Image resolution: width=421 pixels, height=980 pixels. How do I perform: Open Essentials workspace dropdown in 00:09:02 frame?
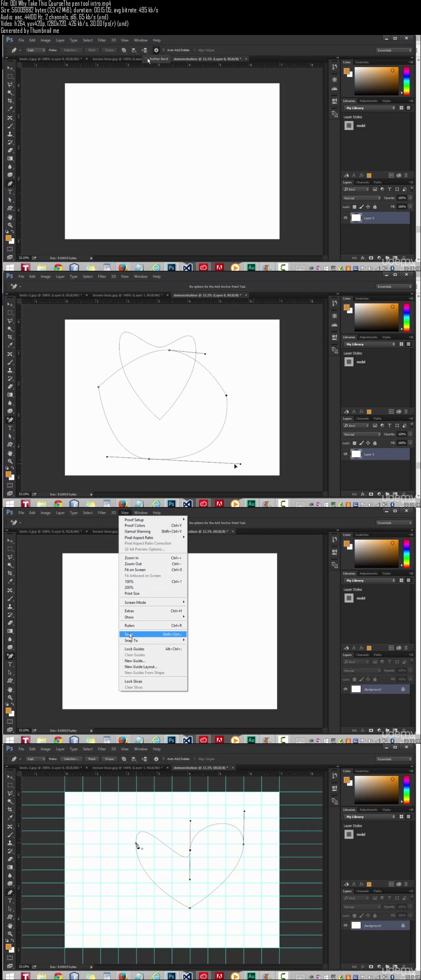394,523
